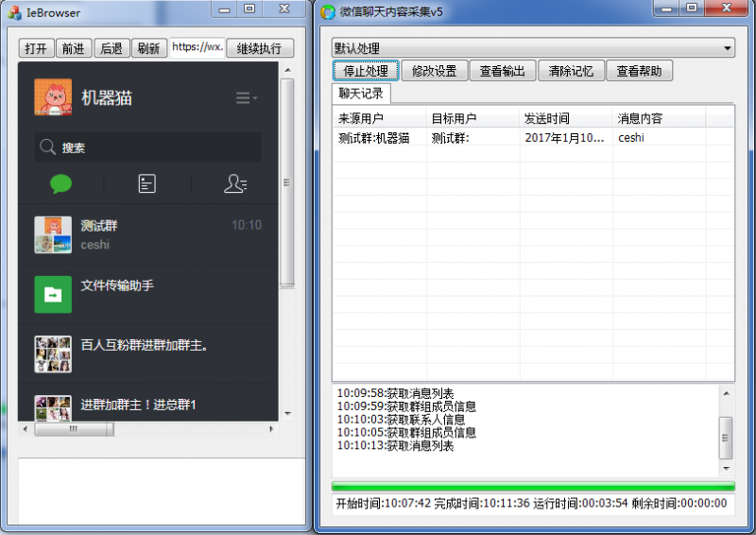Image resolution: width=756 pixels, height=535 pixels.
Task: Open the 进群加群主！进总群1 conversation name
Action: click(x=138, y=405)
